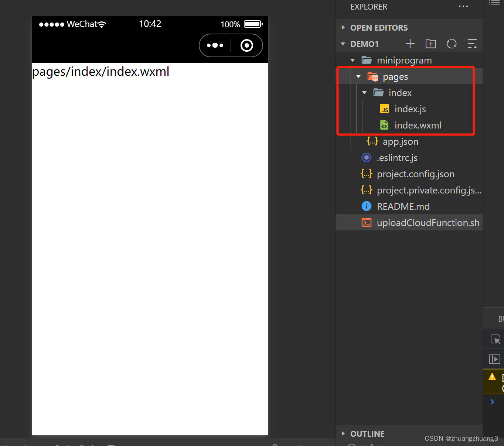The height and width of the screenshot is (446, 504).
Task: Click the simulator battery indicator
Action: coord(253,24)
